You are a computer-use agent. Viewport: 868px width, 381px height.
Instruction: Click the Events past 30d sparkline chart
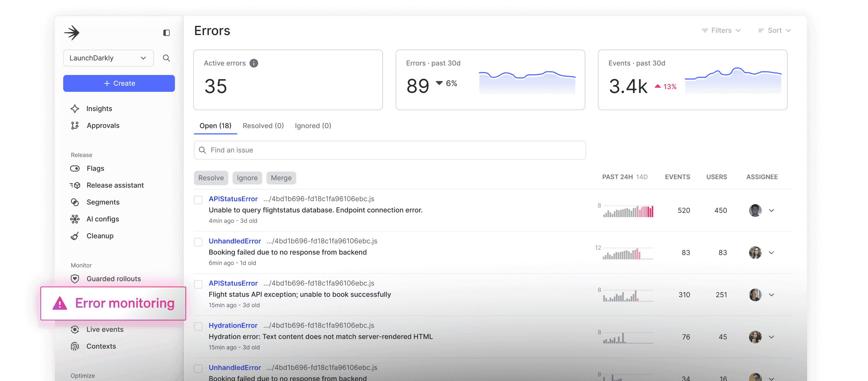(733, 80)
